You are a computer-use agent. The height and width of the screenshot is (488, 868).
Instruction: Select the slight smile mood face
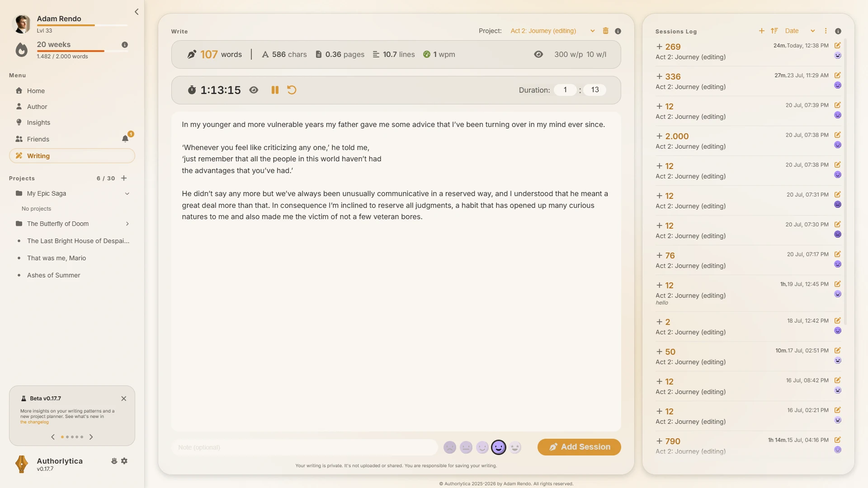482,447
